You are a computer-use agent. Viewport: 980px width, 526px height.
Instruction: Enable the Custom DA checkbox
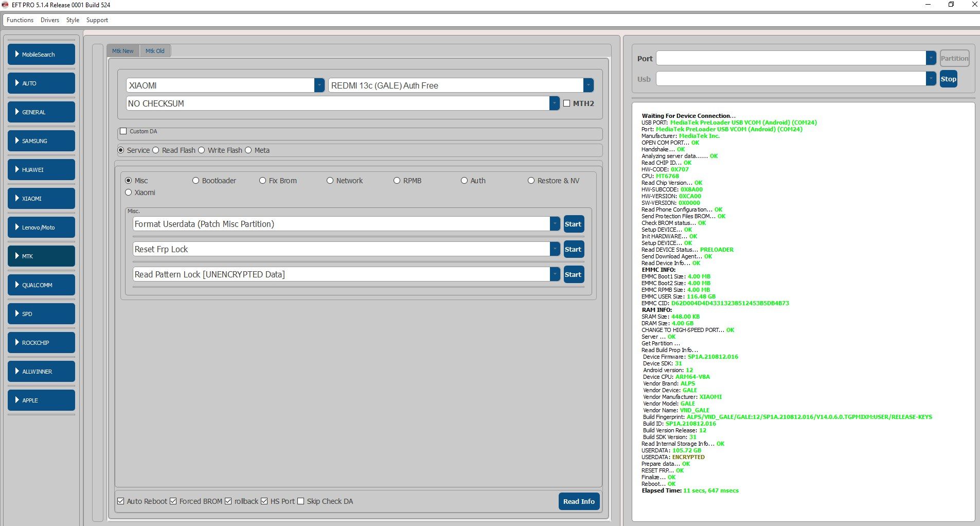(123, 131)
